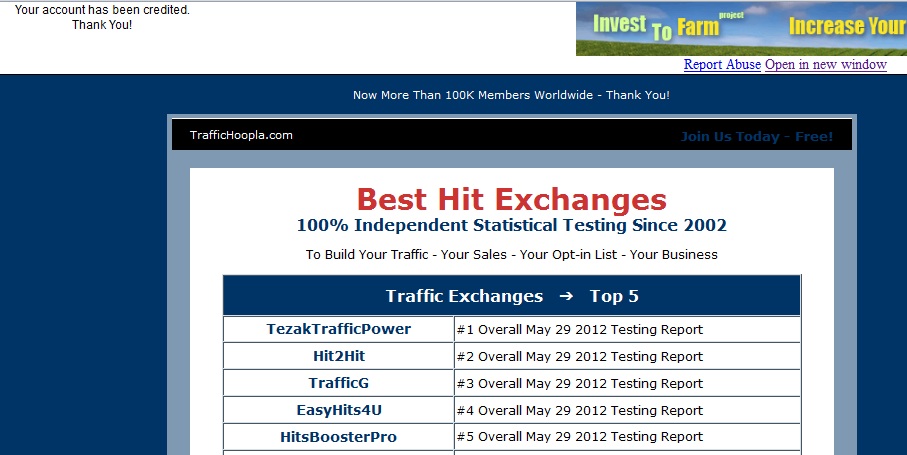Click the #3 Overall May 29 2012 cell
This screenshot has width=907, height=455.
coord(627,383)
